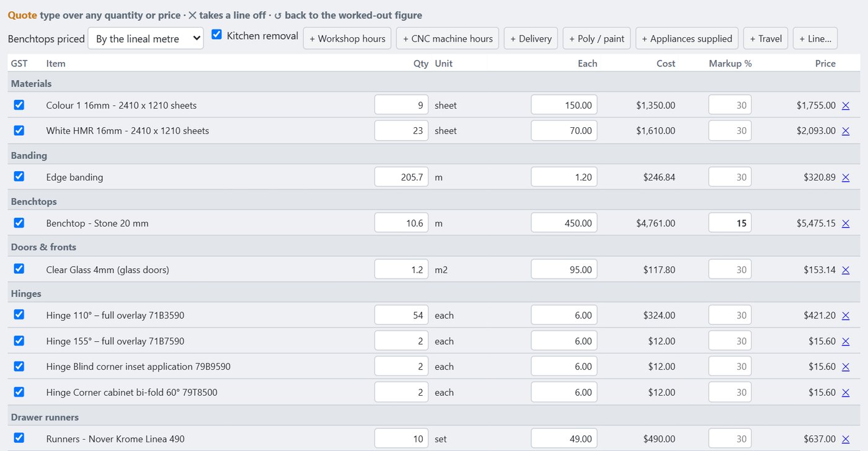Remove the Runners Nover Krome Linea line

[845, 439]
